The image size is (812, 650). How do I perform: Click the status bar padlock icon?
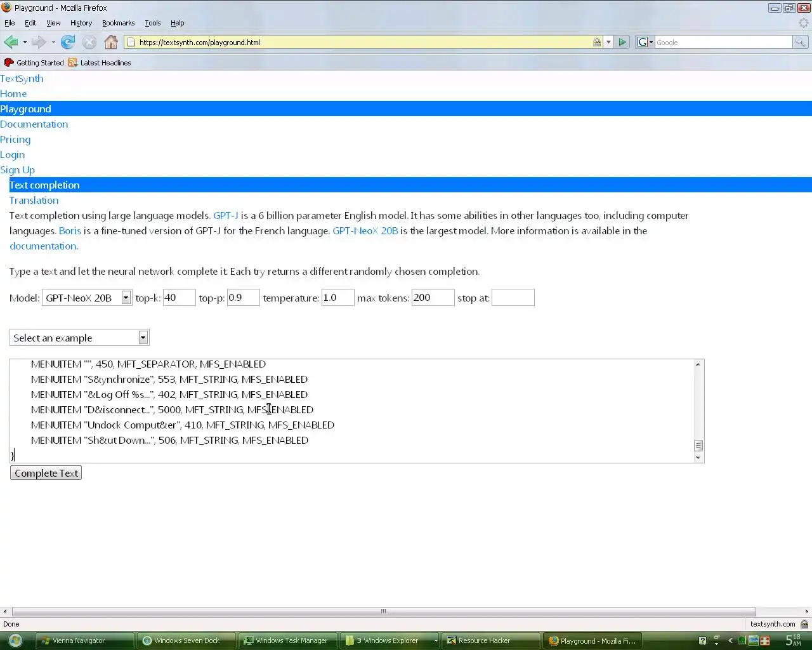(804, 624)
